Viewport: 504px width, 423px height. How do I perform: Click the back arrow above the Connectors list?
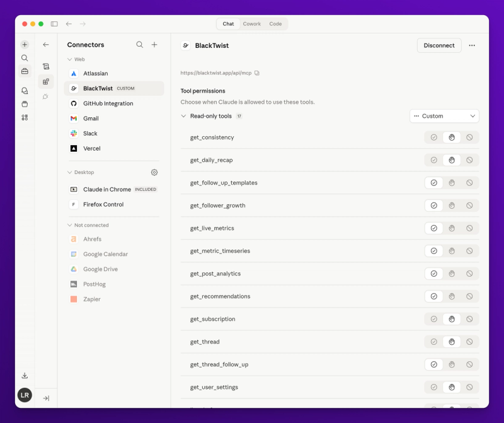coord(45,45)
